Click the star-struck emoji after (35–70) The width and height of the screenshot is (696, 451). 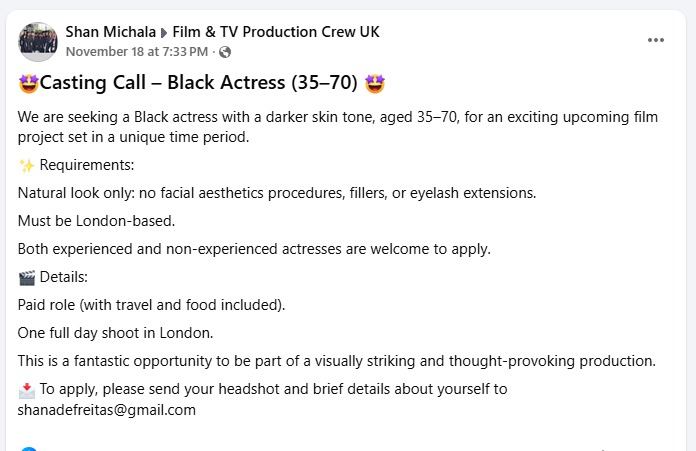(x=376, y=84)
